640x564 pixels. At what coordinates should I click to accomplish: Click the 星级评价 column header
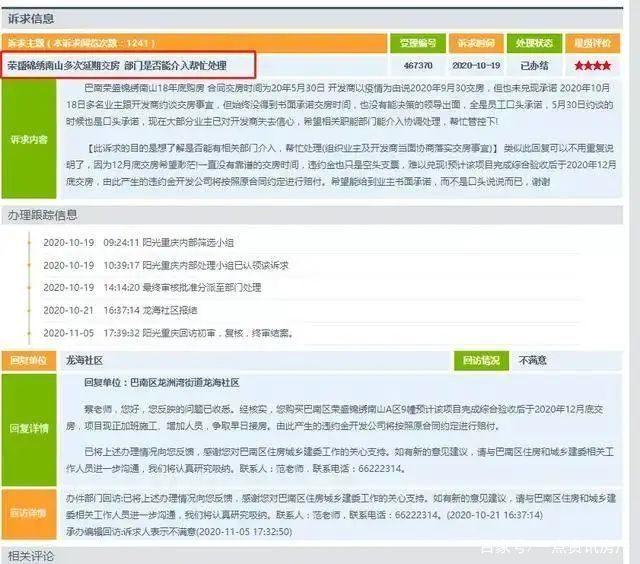(x=592, y=43)
